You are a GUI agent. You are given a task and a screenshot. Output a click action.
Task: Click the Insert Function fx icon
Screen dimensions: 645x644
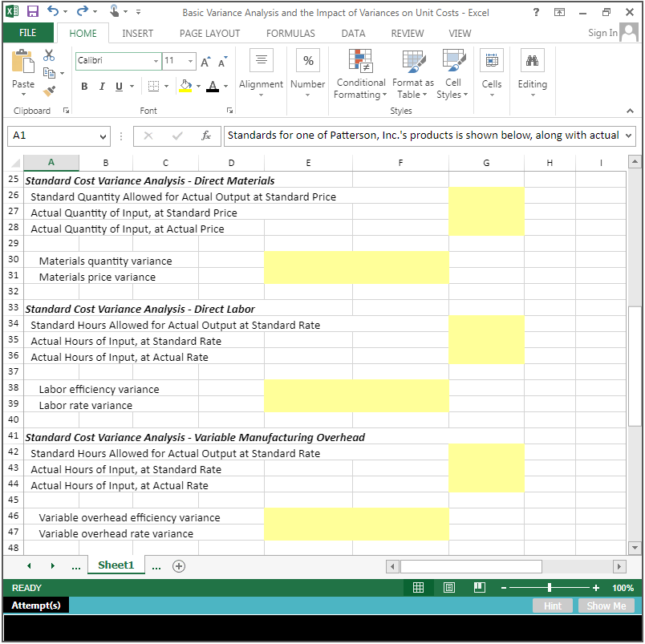point(206,136)
